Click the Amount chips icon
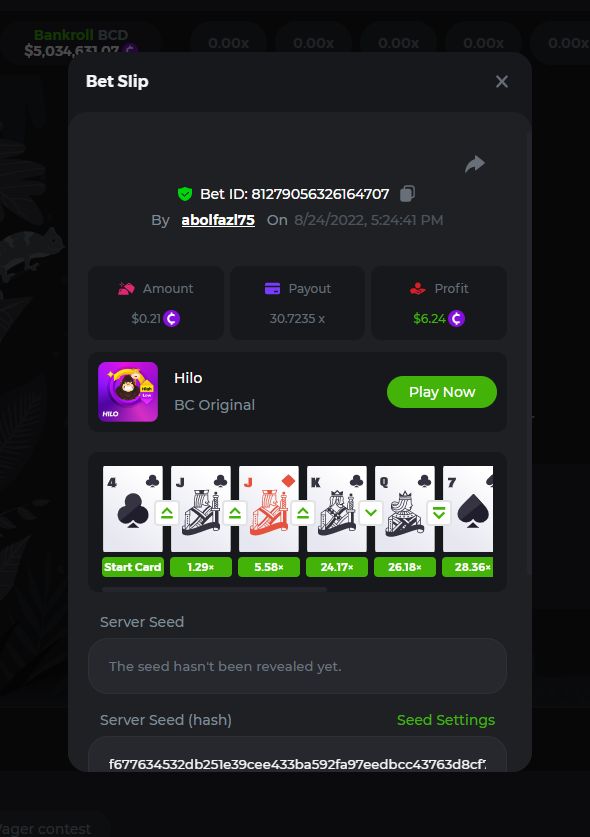The image size is (590, 837). [x=127, y=289]
